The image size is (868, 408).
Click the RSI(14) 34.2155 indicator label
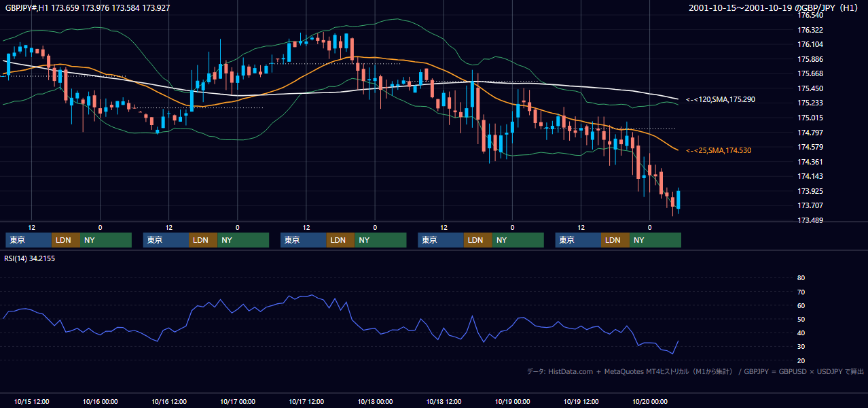[x=29, y=258]
